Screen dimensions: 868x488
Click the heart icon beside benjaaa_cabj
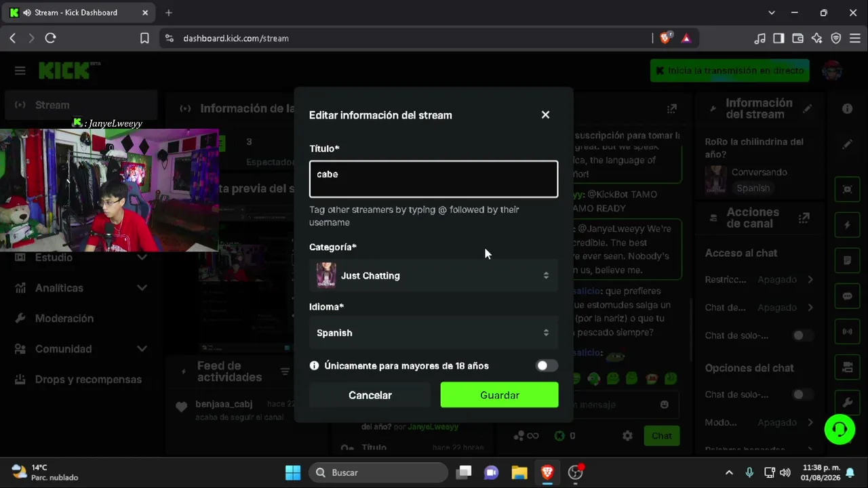[181, 407]
